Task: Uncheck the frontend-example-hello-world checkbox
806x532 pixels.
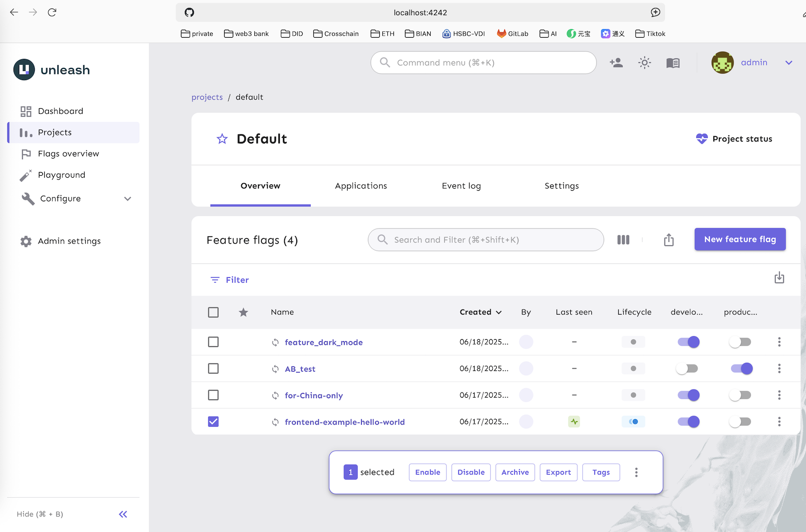Action: [214, 422]
